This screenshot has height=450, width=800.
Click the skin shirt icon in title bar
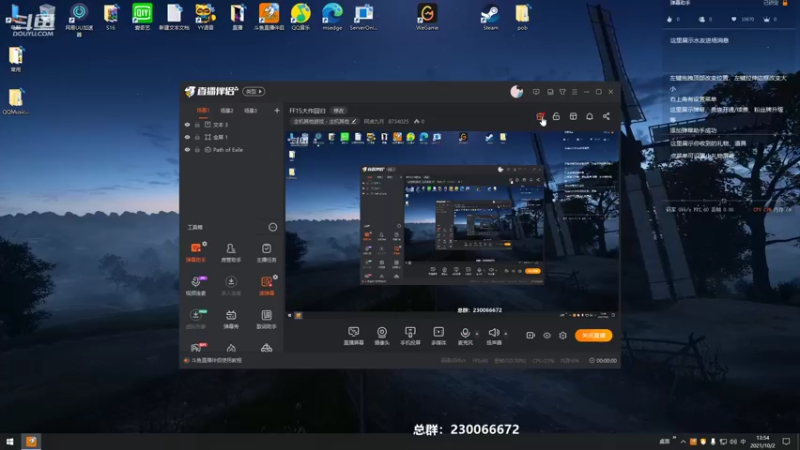coord(562,92)
